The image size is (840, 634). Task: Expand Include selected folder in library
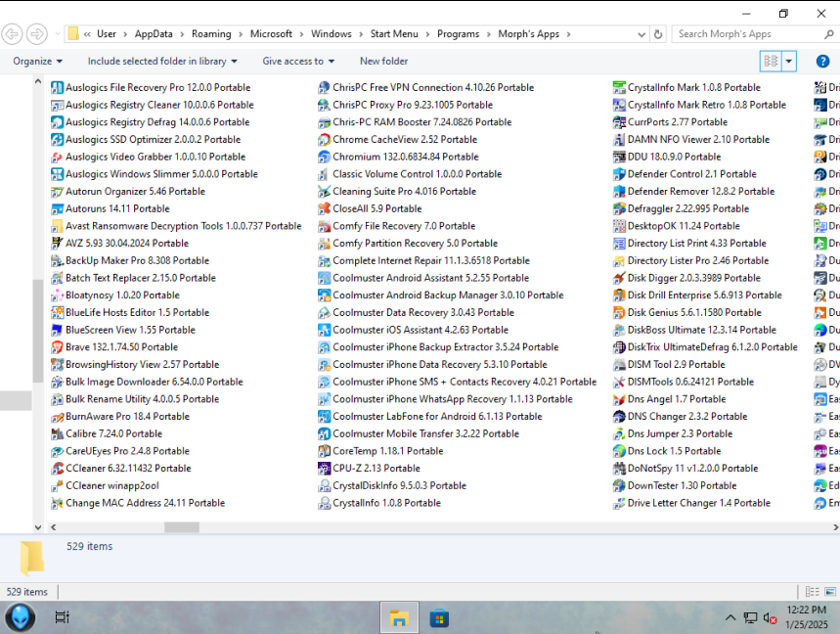[x=162, y=61]
